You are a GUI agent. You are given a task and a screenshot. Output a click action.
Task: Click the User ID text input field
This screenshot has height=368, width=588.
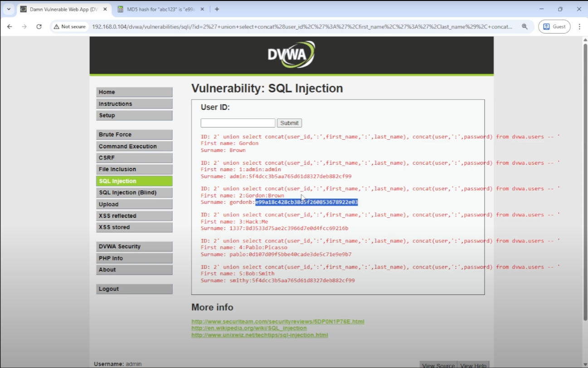coord(238,123)
